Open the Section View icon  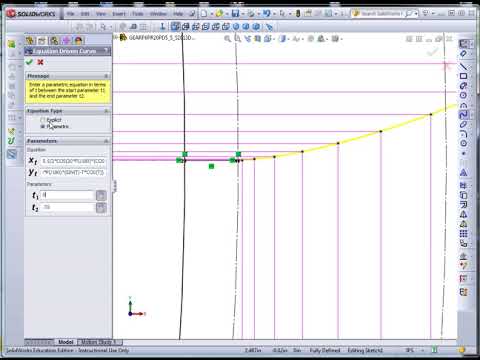pyautogui.click(x=258, y=39)
